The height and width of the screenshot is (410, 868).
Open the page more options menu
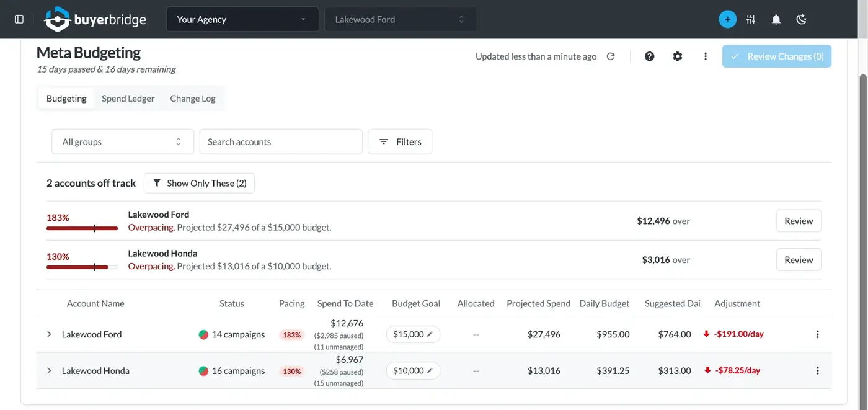pos(705,56)
